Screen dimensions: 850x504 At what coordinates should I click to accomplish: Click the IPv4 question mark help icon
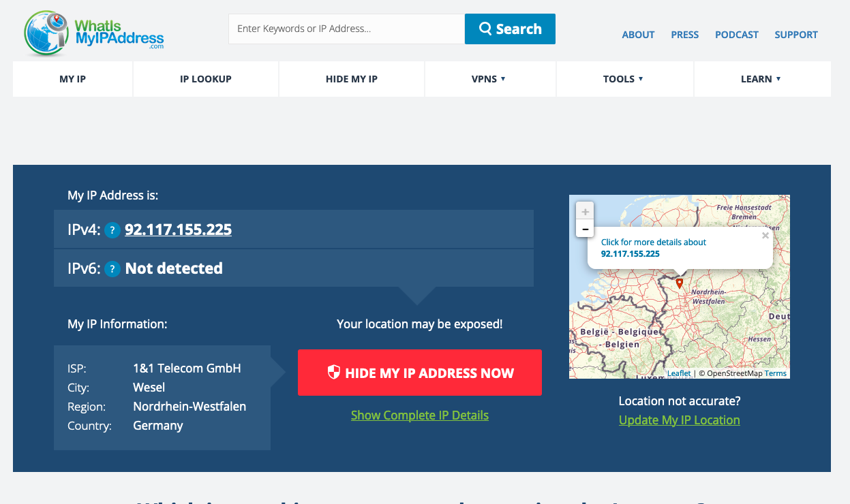(x=112, y=230)
